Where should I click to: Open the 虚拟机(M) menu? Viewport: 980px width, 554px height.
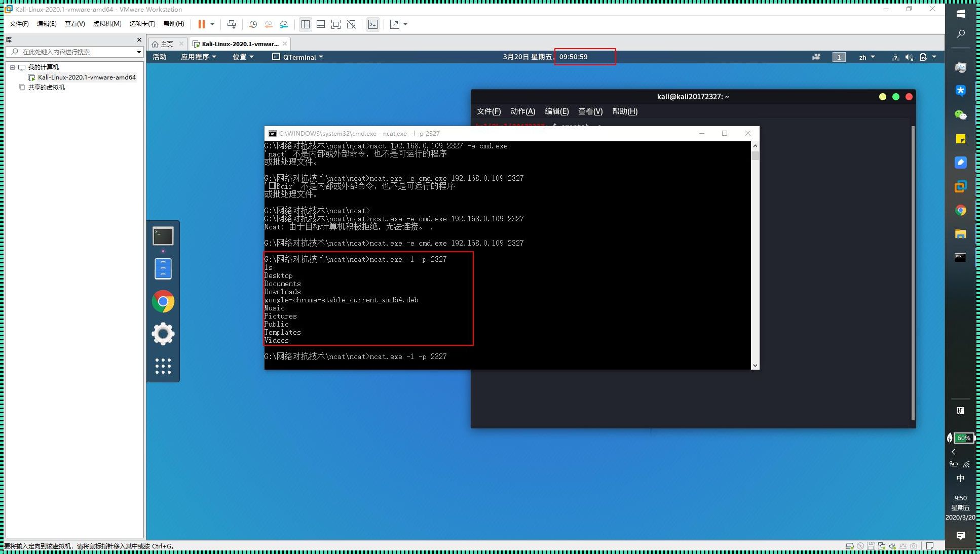pos(107,24)
